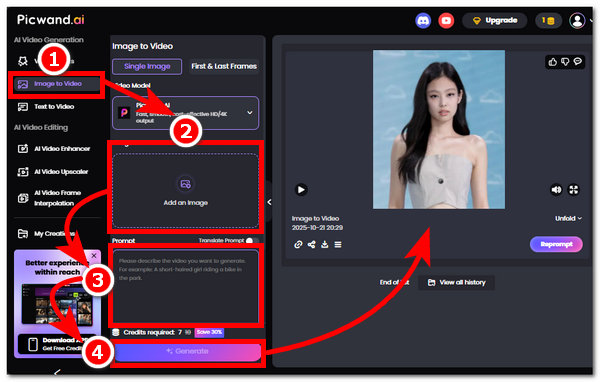Toggle the Translate Prompt switch

coord(252,240)
